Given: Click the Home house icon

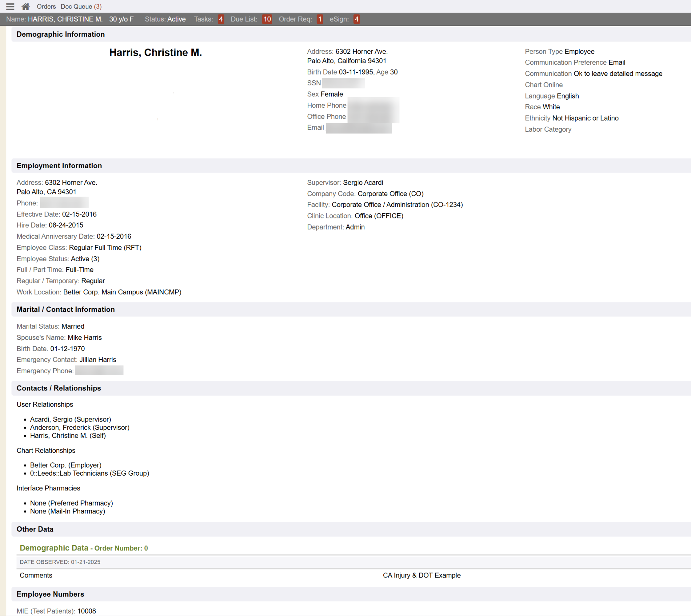Looking at the screenshot, I should 25,6.
